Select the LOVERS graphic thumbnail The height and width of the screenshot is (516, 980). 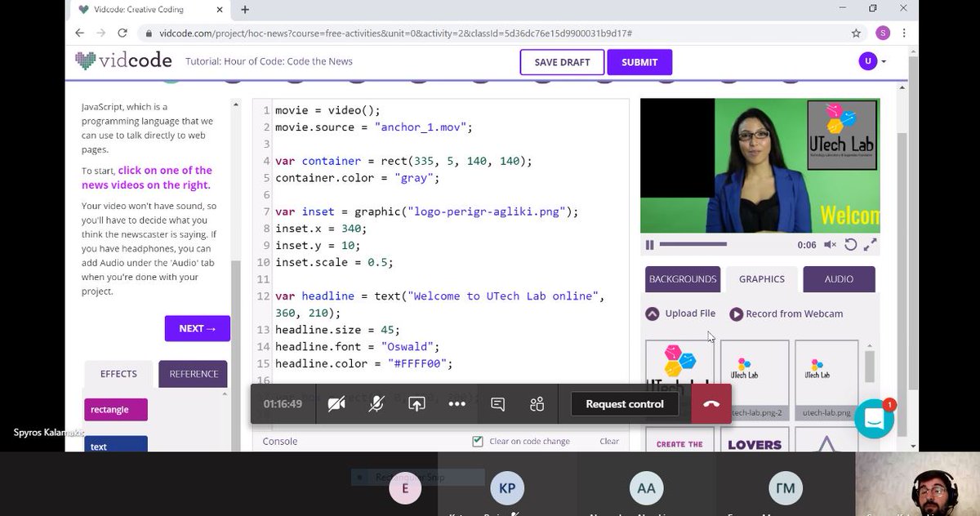pyautogui.click(x=755, y=439)
